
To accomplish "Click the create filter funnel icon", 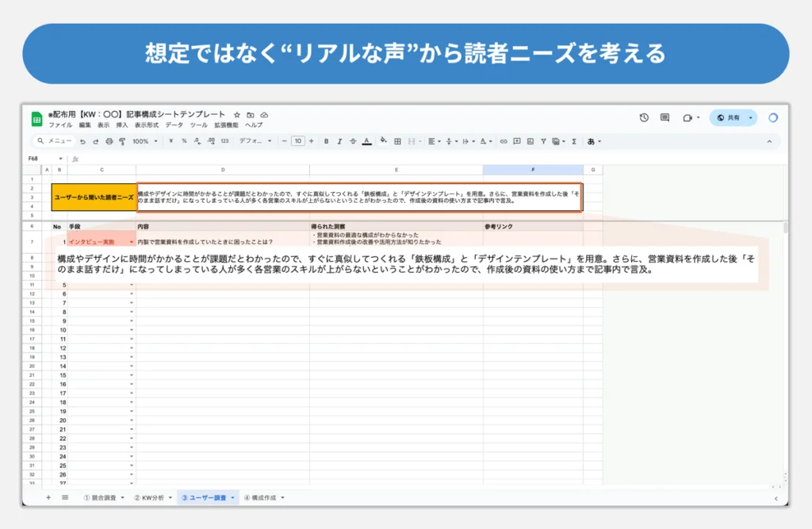I will (x=543, y=141).
